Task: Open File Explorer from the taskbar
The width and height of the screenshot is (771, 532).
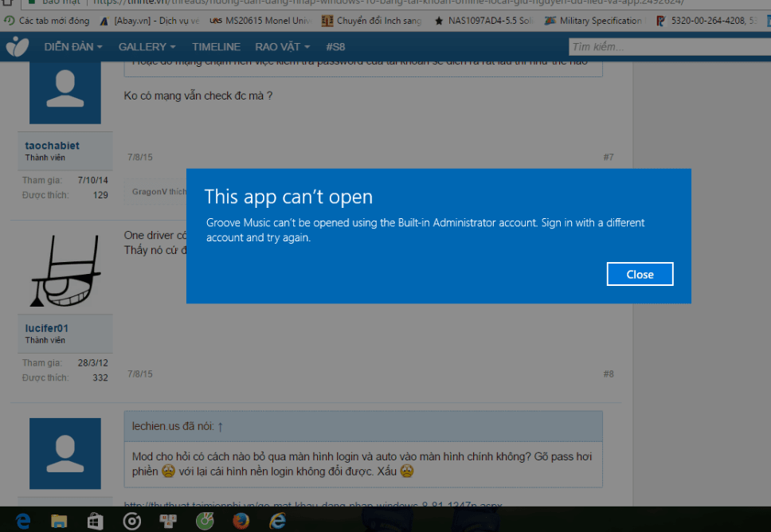Action: (59, 521)
